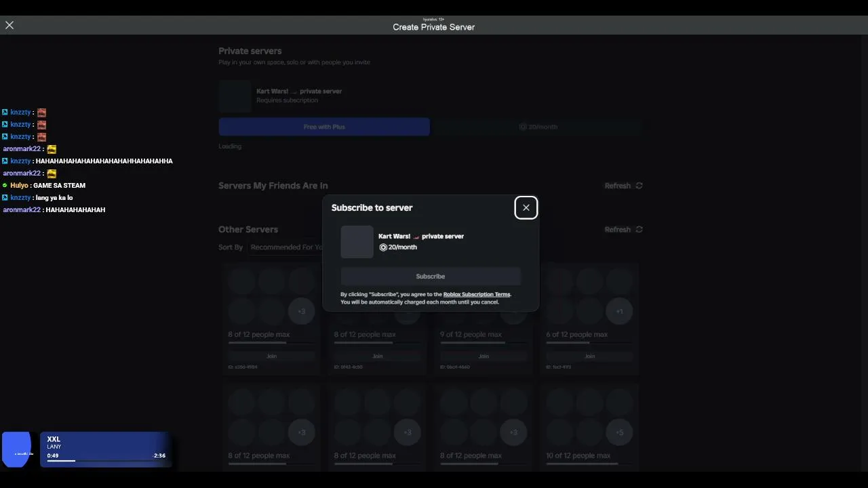Click the 'Requires subscription' text
Screen dimensions: 868x488
[287, 100]
